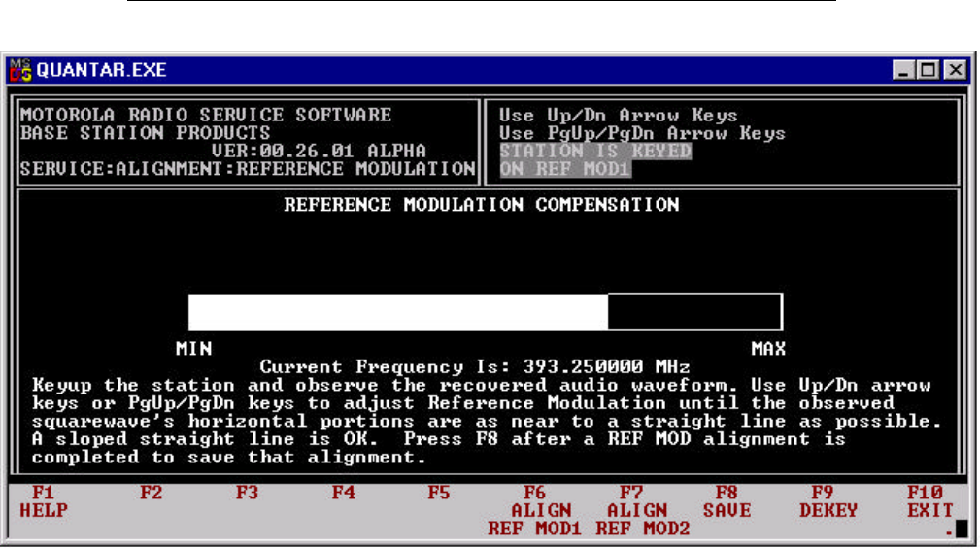The height and width of the screenshot is (548, 980).
Task: Maximize the QUANTAR.EXE window
Action: 929,69
